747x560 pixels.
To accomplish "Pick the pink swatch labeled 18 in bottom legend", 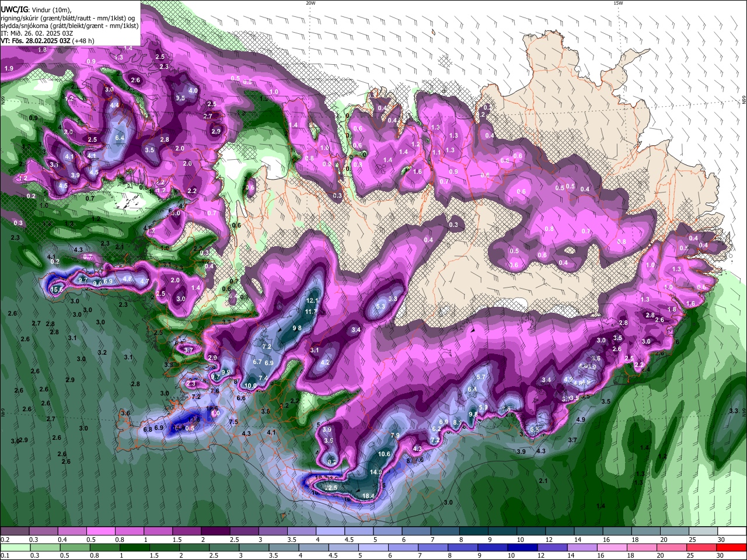I will (642, 548).
